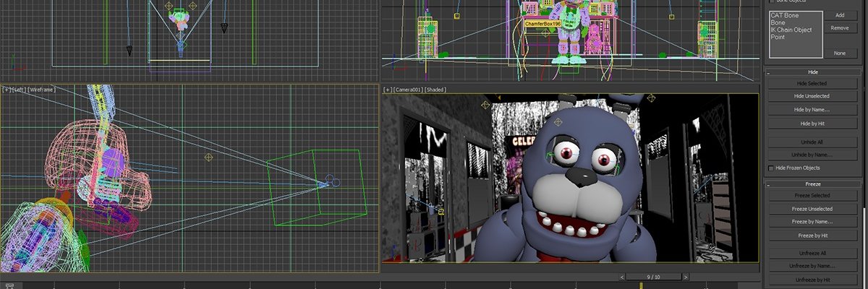Click the yellow keyframe marker on the timeline
This screenshot has width=868, height=289.
(x=640, y=285)
